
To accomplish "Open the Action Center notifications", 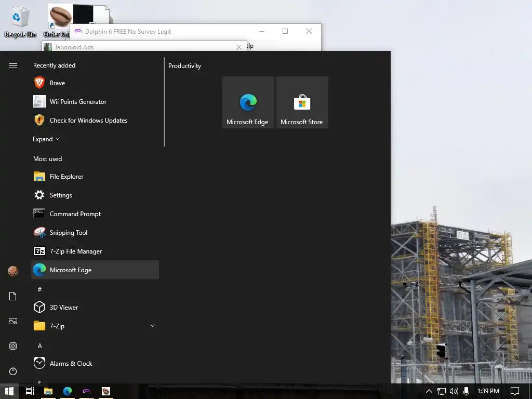I will (515, 391).
